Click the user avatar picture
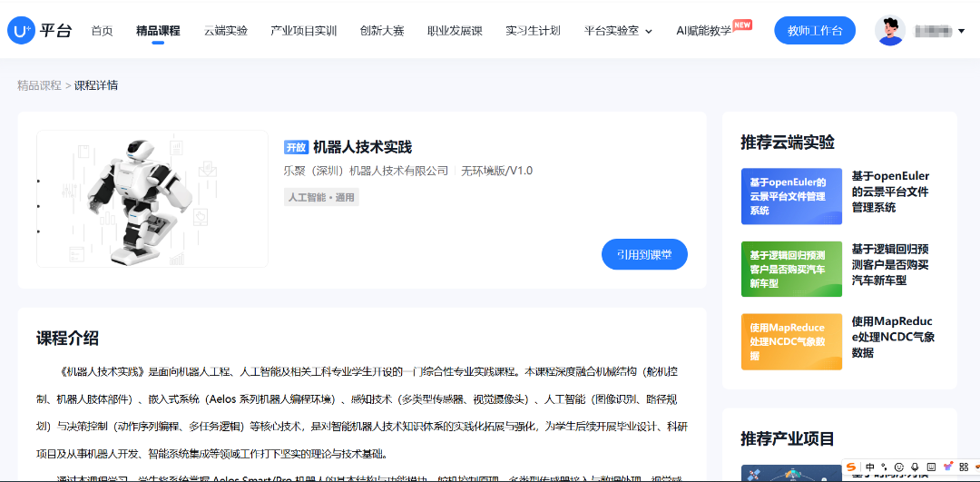The image size is (980, 482). [889, 31]
